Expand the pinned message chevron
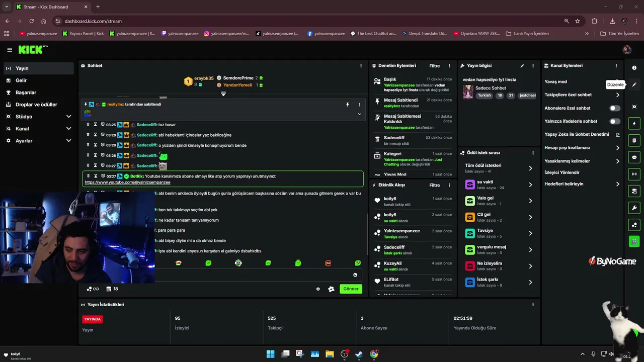The height and width of the screenshot is (362, 644). [359, 114]
